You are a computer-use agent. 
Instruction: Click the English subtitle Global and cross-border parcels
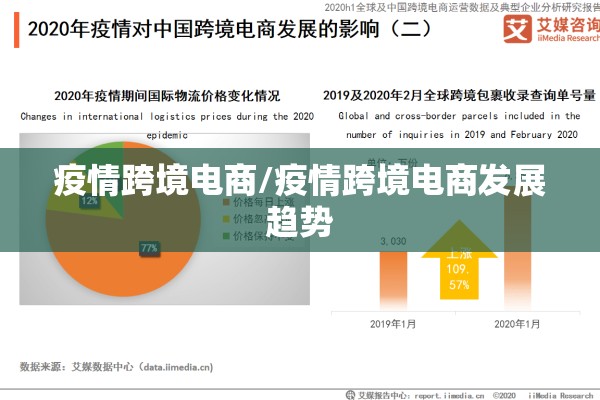tap(459, 125)
